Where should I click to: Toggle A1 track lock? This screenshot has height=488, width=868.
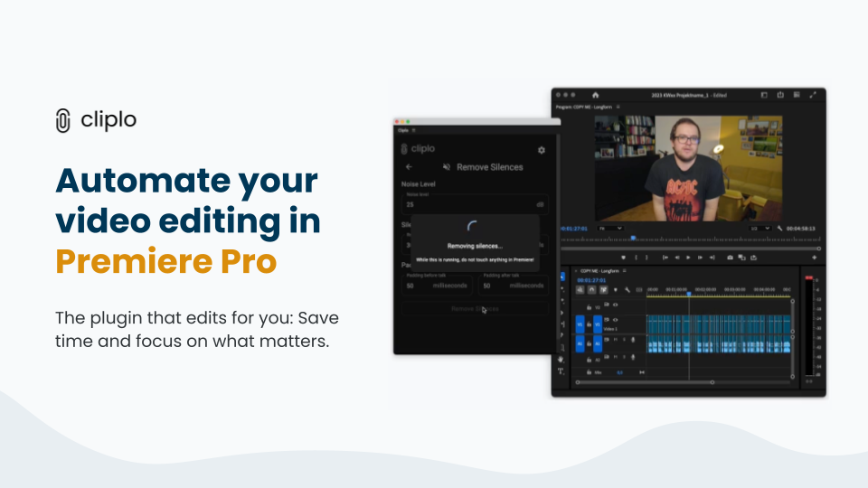coord(589,343)
